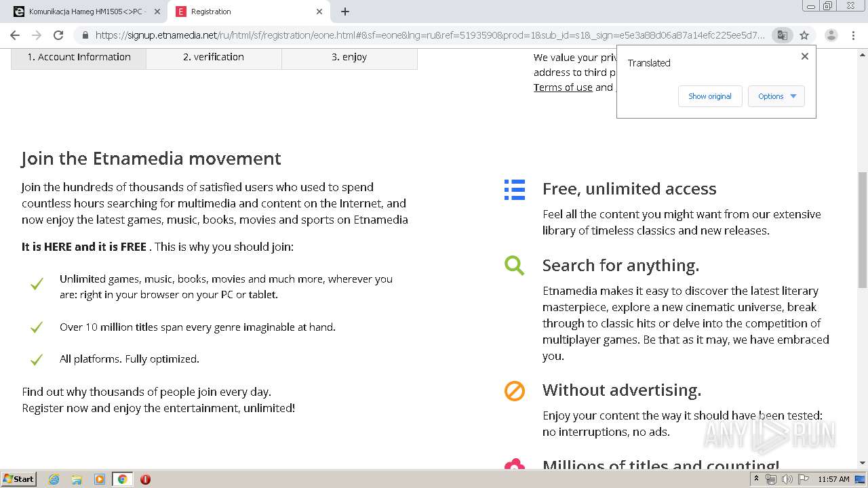
Task: Open Chrome's three-dot menu
Action: point(853,35)
